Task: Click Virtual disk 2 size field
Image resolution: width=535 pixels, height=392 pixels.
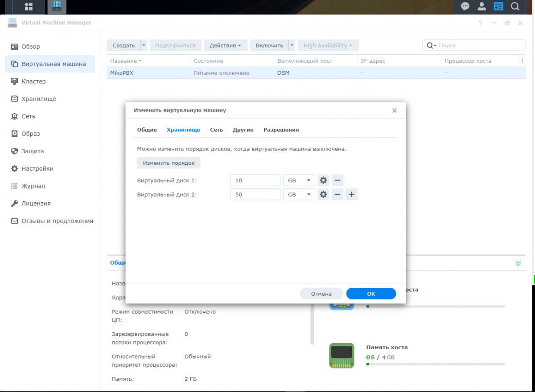Action: [x=255, y=195]
